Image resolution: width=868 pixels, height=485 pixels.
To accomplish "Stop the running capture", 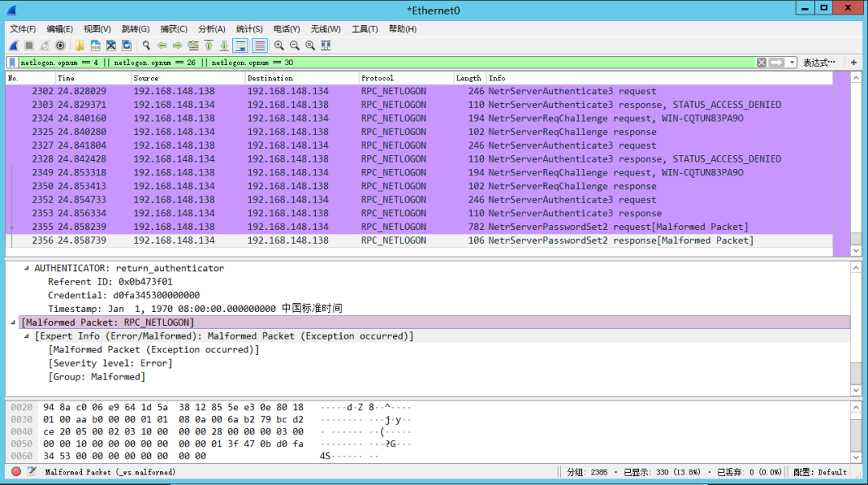I will pyautogui.click(x=30, y=46).
